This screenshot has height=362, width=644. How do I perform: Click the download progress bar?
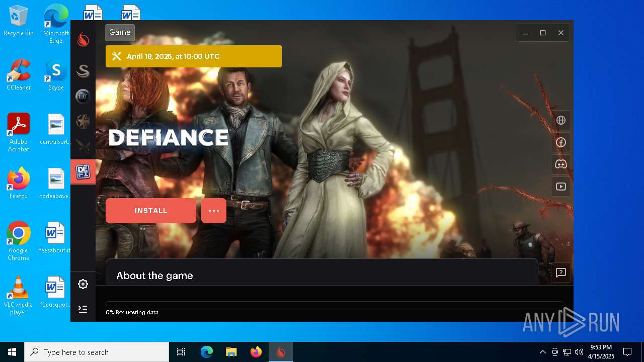pos(334,304)
